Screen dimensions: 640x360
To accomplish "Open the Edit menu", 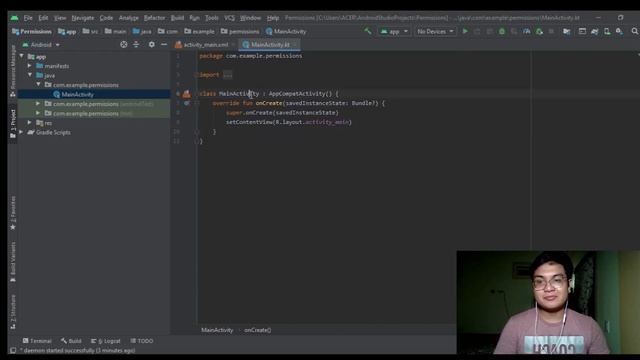I will click(x=43, y=18).
